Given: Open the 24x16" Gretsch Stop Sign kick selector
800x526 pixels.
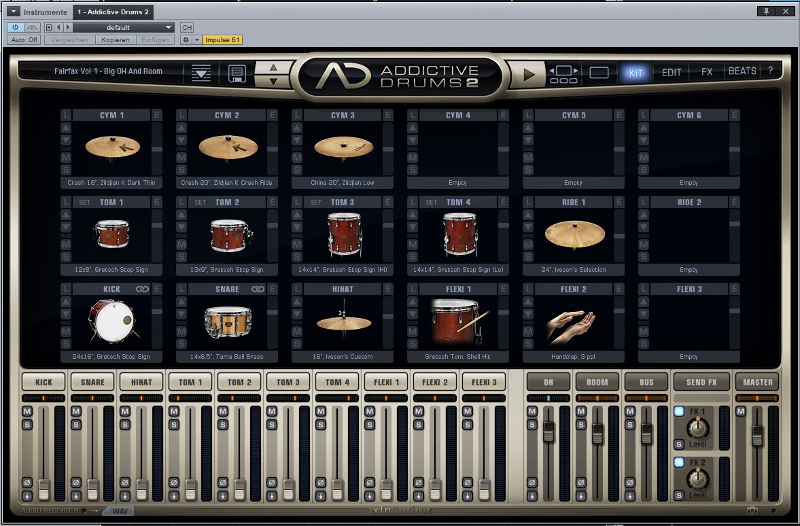Looking at the screenshot, I should pos(111,357).
